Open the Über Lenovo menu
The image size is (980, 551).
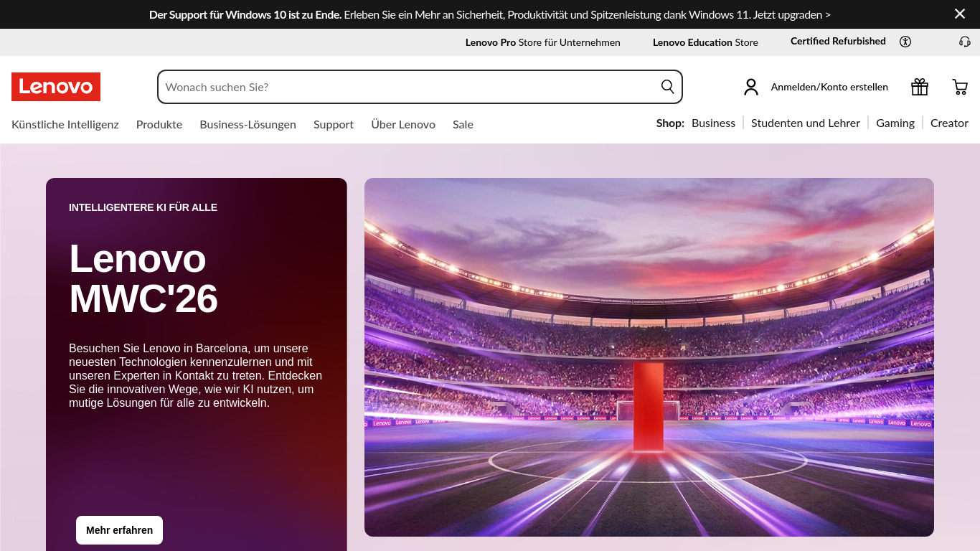[x=403, y=124]
